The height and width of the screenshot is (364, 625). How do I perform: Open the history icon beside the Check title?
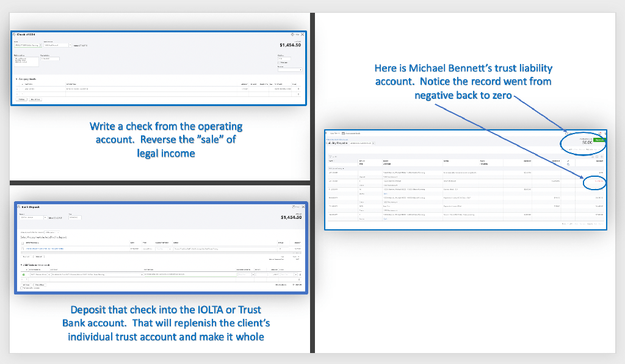[x=15, y=35]
